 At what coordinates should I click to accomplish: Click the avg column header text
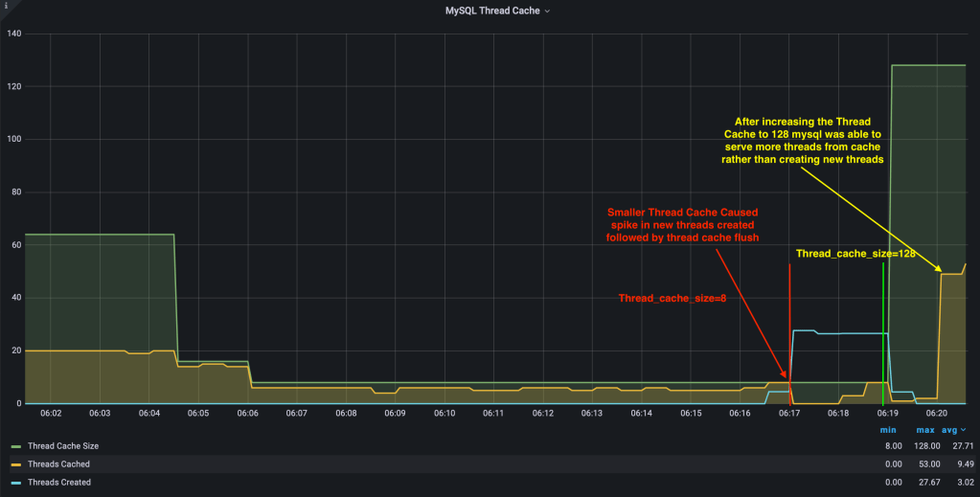click(949, 430)
